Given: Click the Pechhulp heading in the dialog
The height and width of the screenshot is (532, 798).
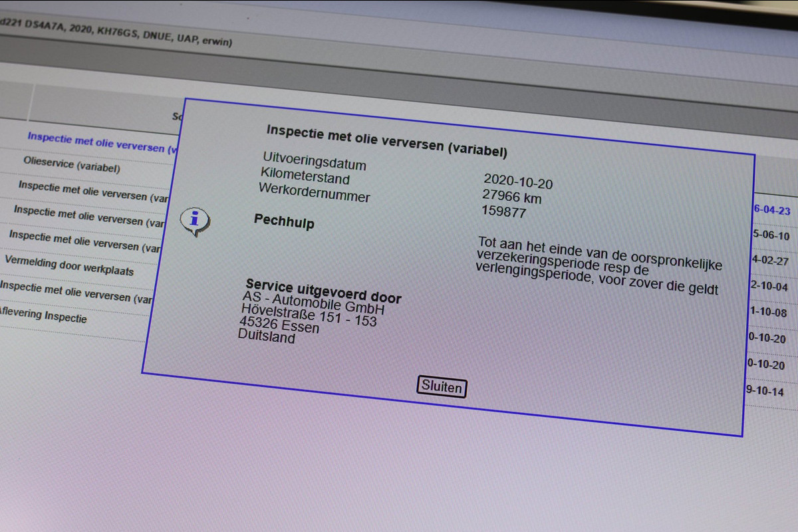Looking at the screenshot, I should (284, 221).
